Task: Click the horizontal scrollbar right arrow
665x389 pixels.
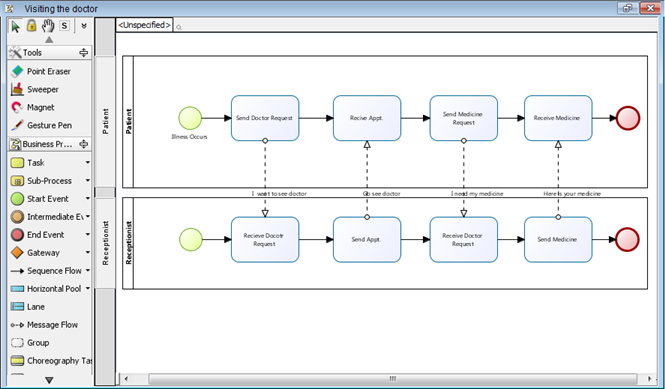Action: point(650,378)
